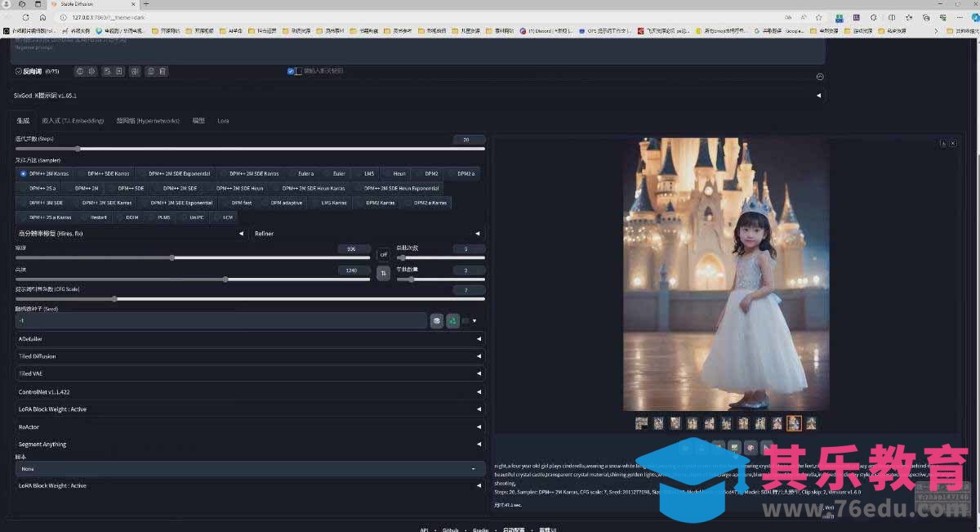Open the script dropdown showing None

250,469
